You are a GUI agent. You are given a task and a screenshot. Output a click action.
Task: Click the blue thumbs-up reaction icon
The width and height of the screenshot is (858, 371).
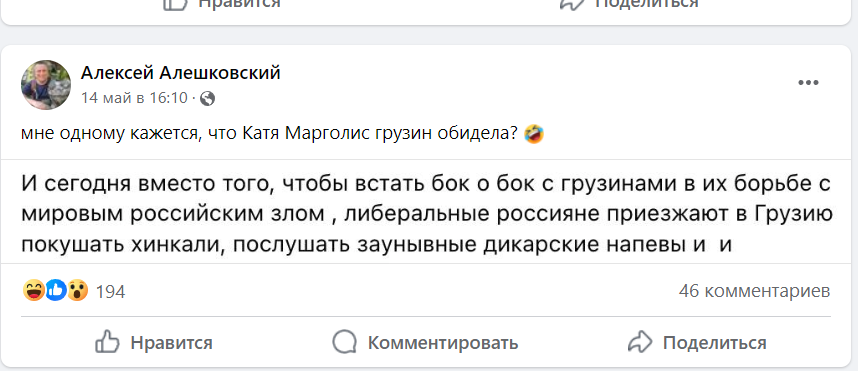point(55,291)
